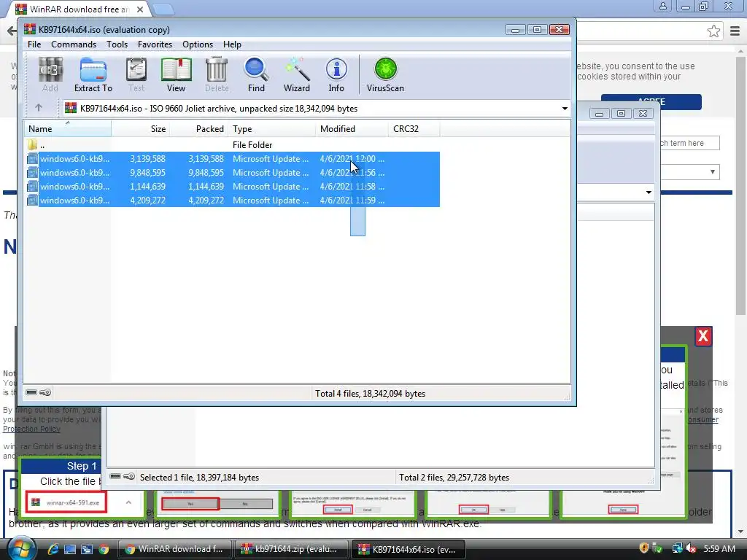
Task: Open the Commands menu
Action: point(74,44)
